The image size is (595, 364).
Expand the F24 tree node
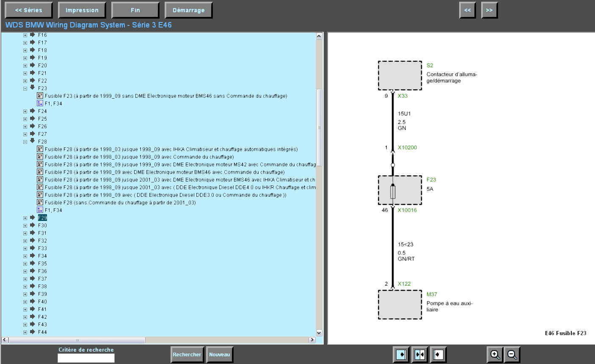25,111
